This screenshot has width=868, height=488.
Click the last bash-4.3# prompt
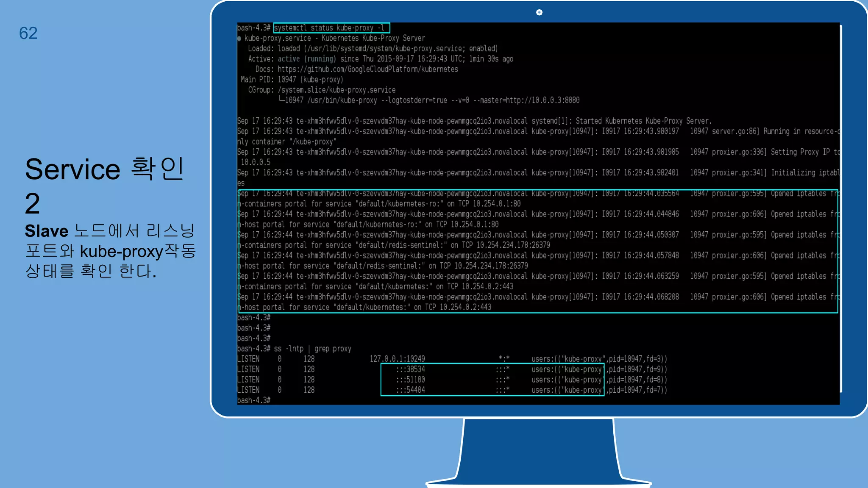pyautogui.click(x=253, y=400)
